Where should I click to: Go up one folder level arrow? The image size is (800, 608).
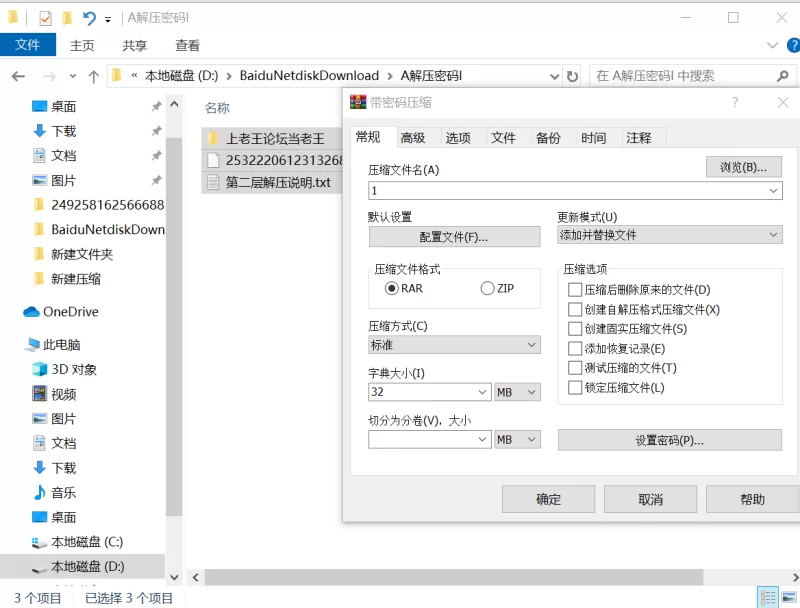click(93, 77)
